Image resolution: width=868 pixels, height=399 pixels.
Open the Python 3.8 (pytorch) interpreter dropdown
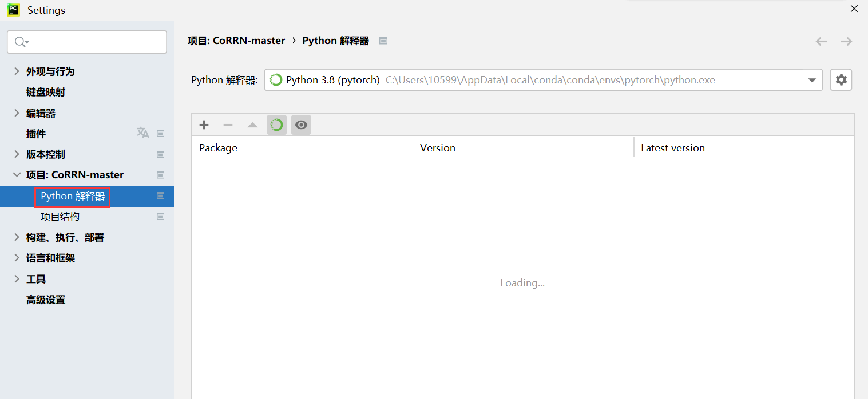[543, 80]
